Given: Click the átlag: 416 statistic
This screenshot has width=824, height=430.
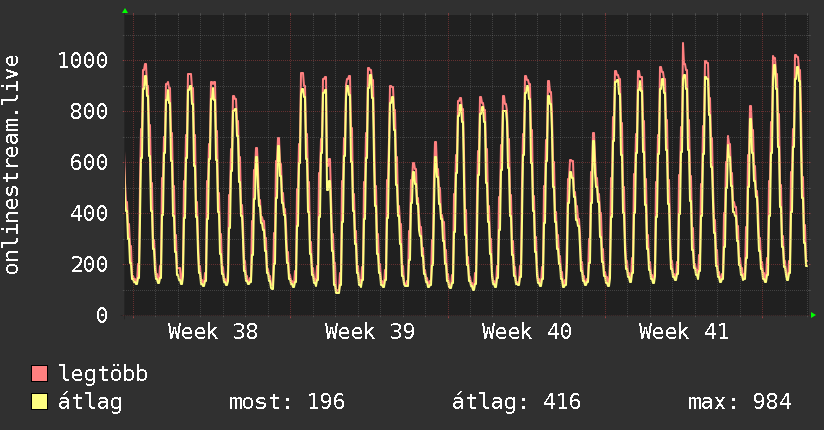Looking at the screenshot, I should (517, 402).
